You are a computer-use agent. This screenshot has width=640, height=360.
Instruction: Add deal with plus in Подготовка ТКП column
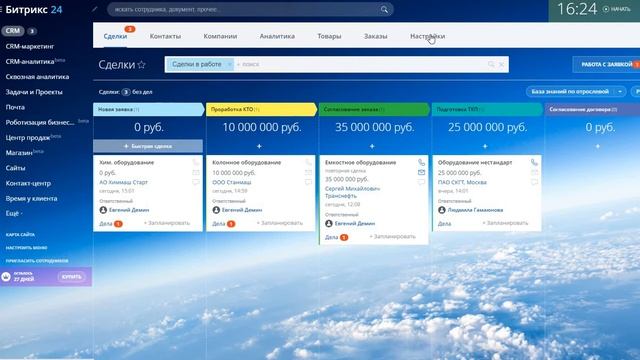[485, 146]
